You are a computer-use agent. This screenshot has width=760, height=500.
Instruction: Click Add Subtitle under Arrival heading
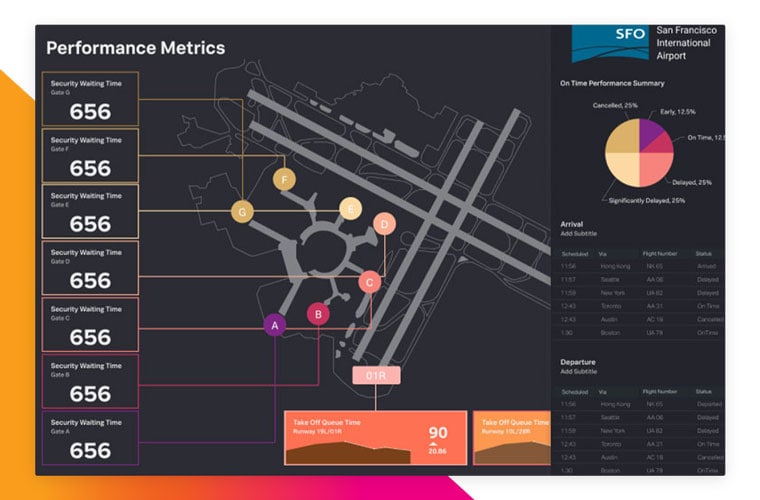click(581, 234)
